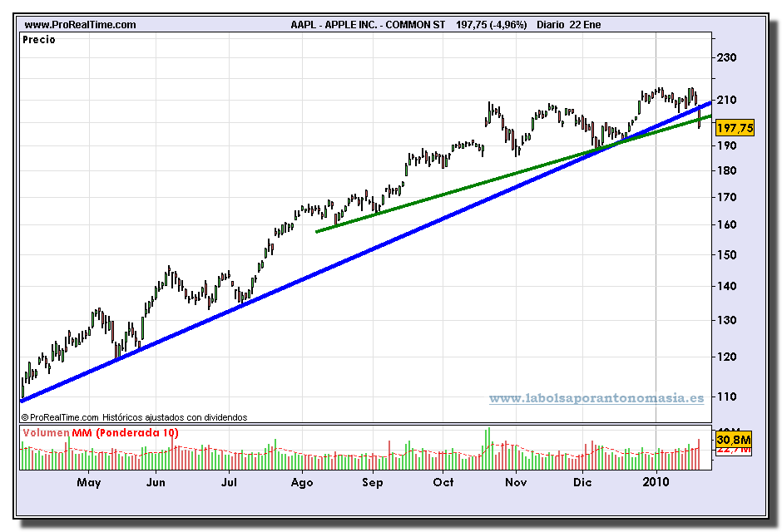
Task: Select the Diario 22 Ene timeframe label
Action: [x=569, y=25]
